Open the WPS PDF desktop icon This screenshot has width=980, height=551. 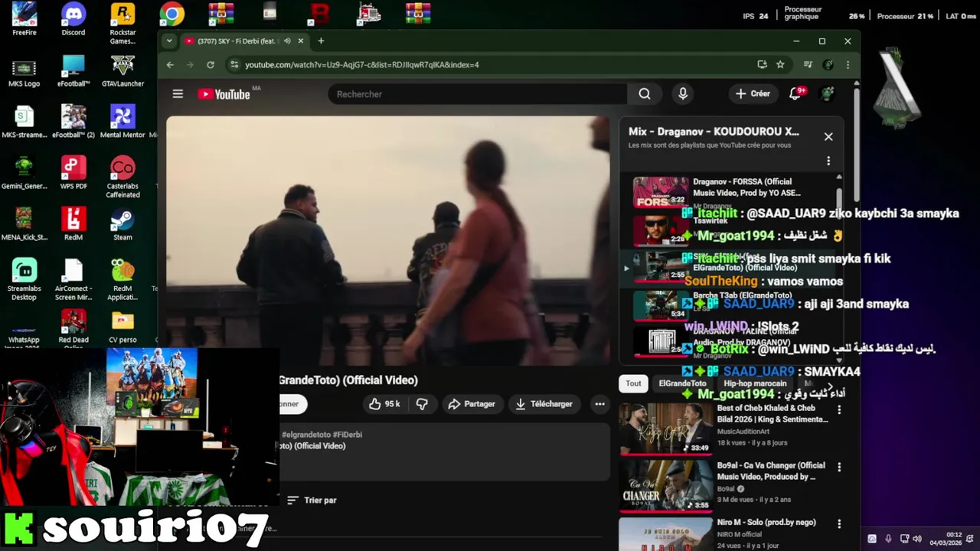[73, 174]
